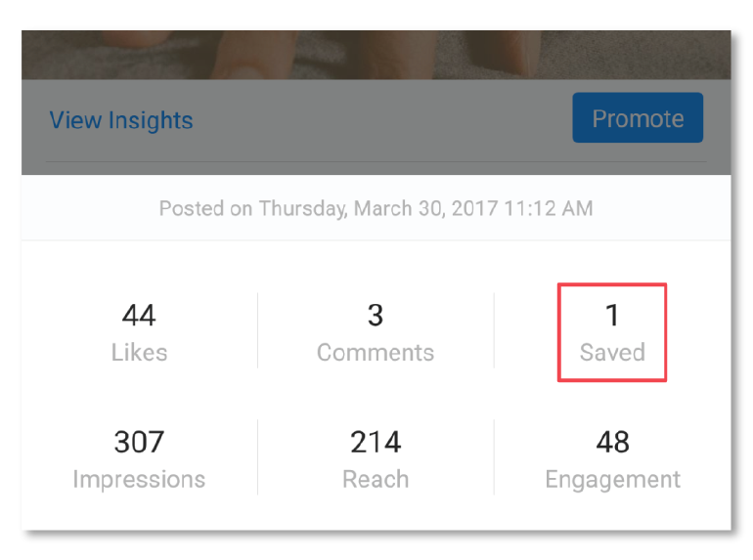Image resolution: width=753 pixels, height=560 pixels.
Task: Tap the 214 reach count
Action: (x=376, y=442)
